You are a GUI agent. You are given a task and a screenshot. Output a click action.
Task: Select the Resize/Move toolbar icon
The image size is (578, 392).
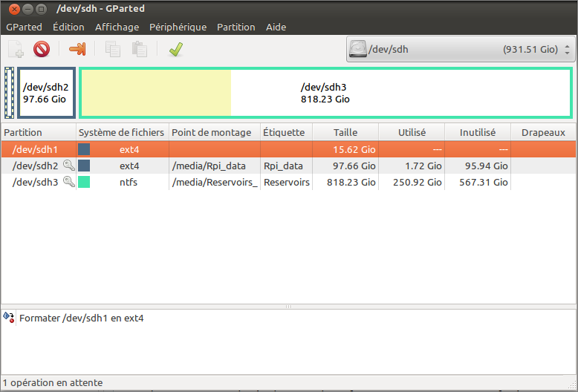click(x=77, y=50)
